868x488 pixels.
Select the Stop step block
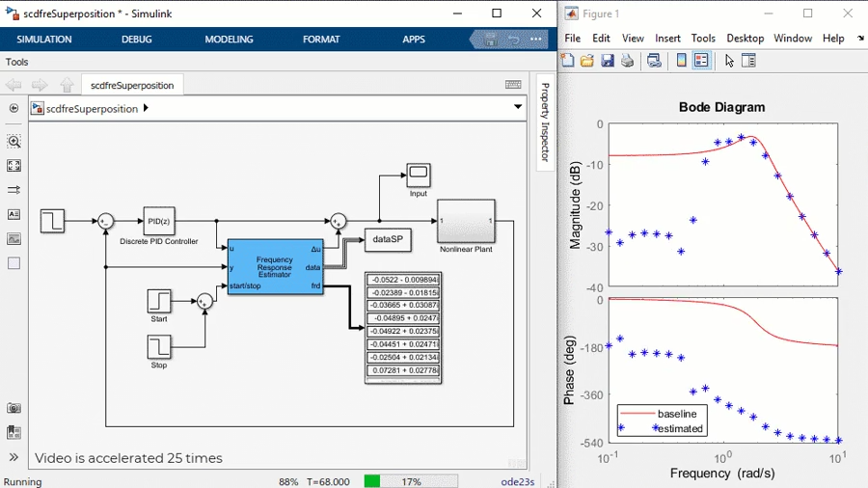pyautogui.click(x=159, y=347)
